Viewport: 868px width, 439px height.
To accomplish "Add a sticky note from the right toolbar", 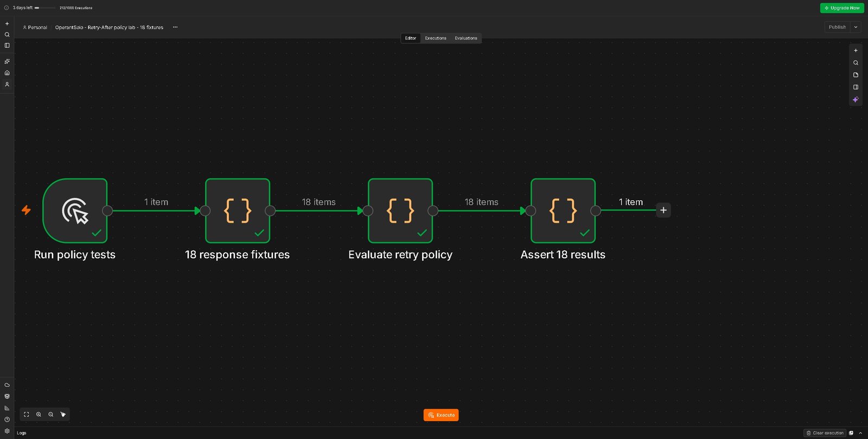I will point(856,75).
